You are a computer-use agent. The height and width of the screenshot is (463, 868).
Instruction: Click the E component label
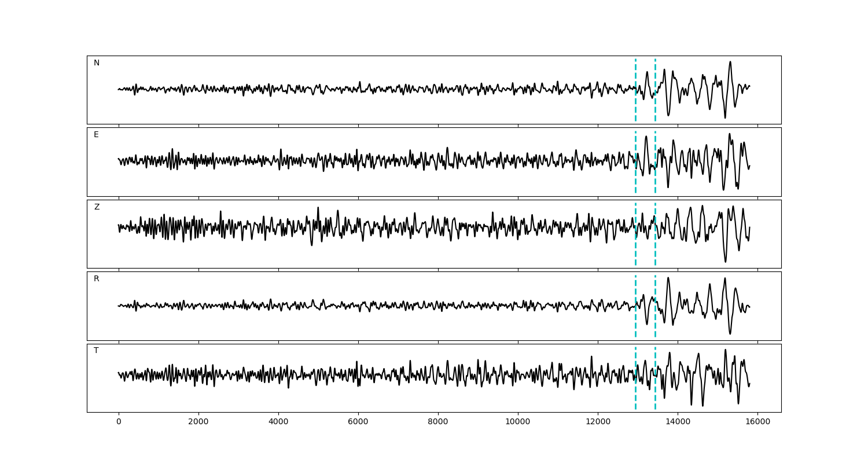click(96, 135)
